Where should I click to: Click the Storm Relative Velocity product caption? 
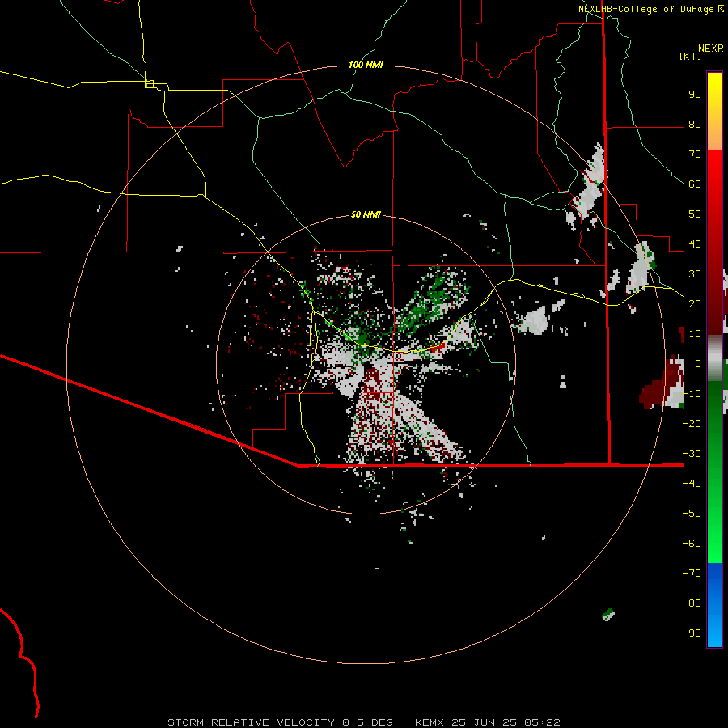[363, 722]
